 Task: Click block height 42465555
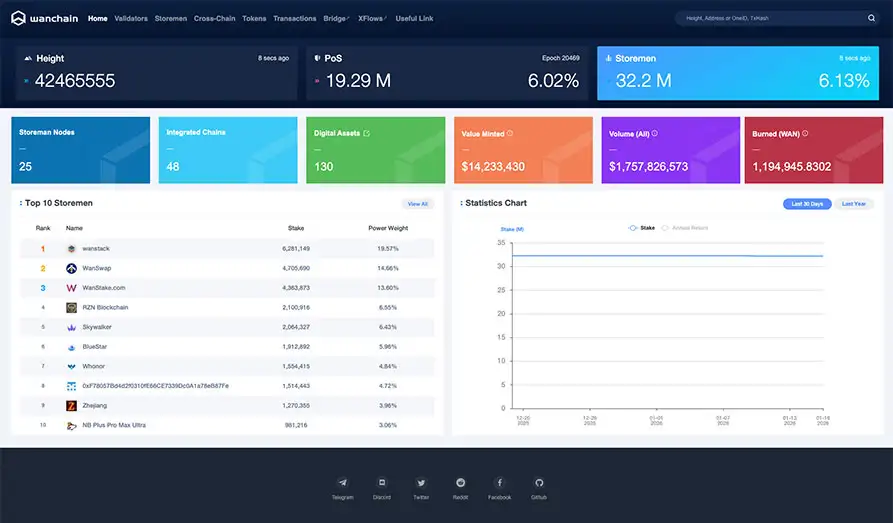[x=75, y=81]
